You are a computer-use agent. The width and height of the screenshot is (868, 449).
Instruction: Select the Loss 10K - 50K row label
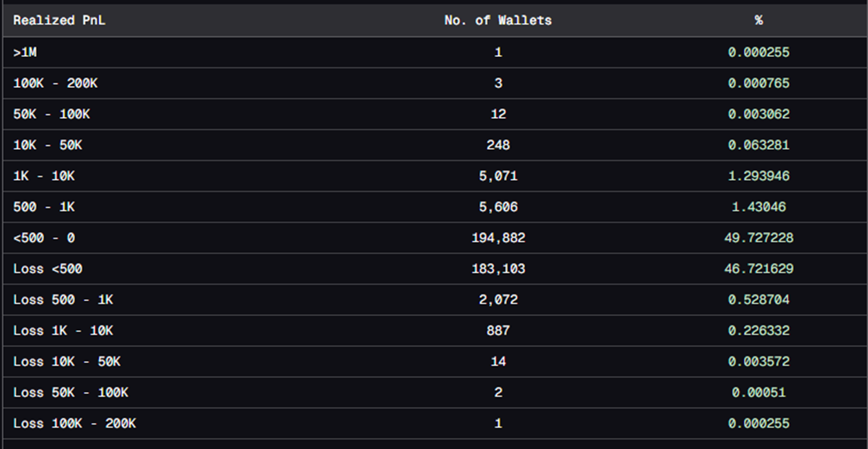point(67,362)
